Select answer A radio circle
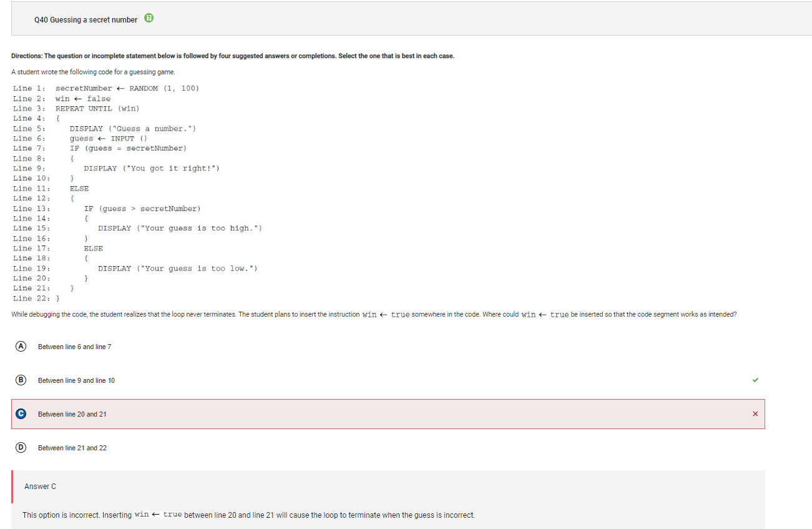The width and height of the screenshot is (812, 529). (21, 346)
